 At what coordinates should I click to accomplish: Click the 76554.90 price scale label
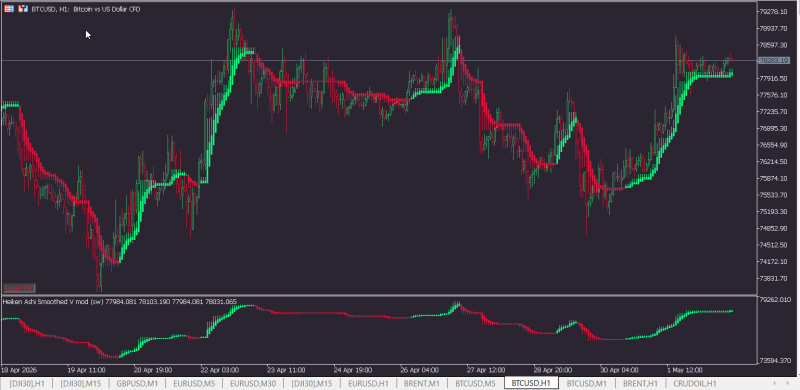[774, 145]
